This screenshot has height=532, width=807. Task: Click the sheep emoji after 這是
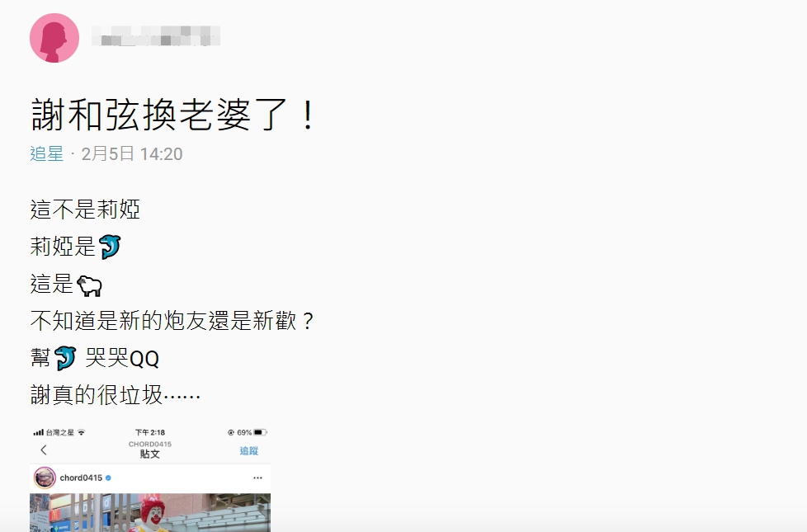[89, 285]
